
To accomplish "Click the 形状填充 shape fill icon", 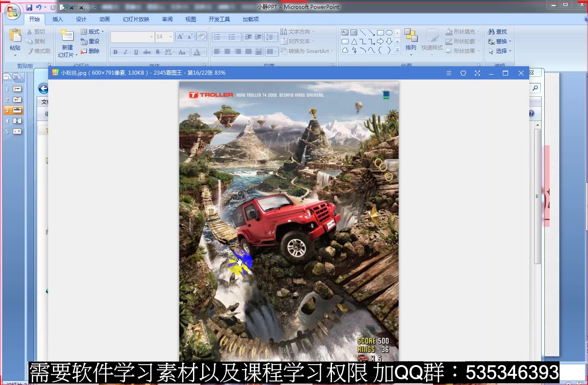I will 461,31.
